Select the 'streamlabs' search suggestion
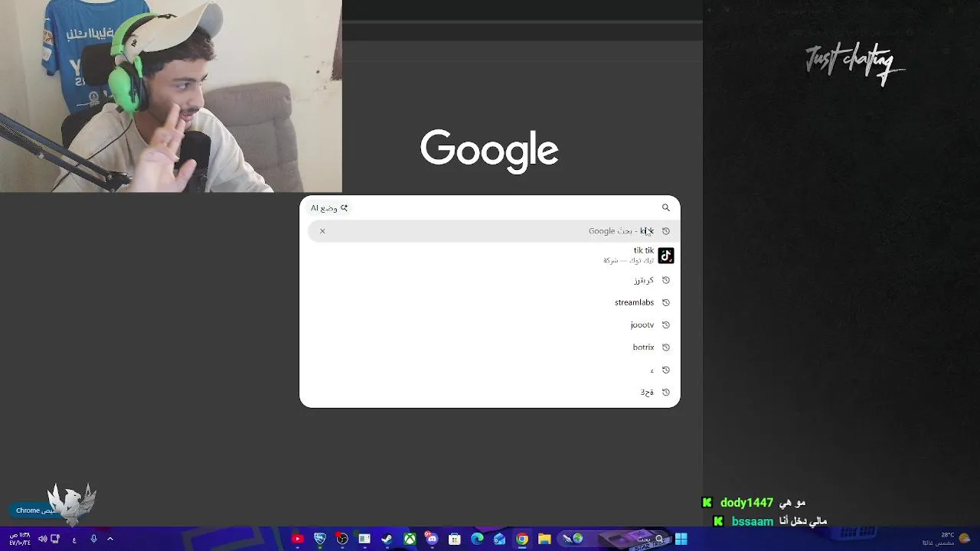Screen dimensions: 980x551 click(490, 302)
